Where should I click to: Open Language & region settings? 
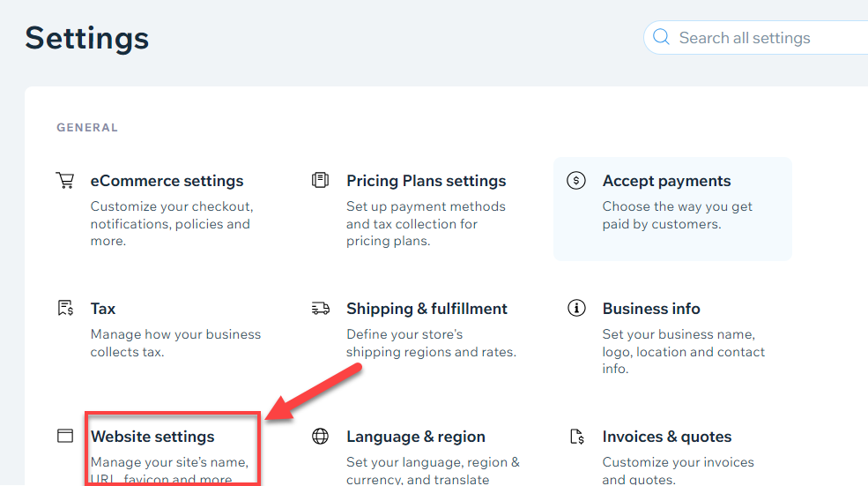click(x=416, y=437)
